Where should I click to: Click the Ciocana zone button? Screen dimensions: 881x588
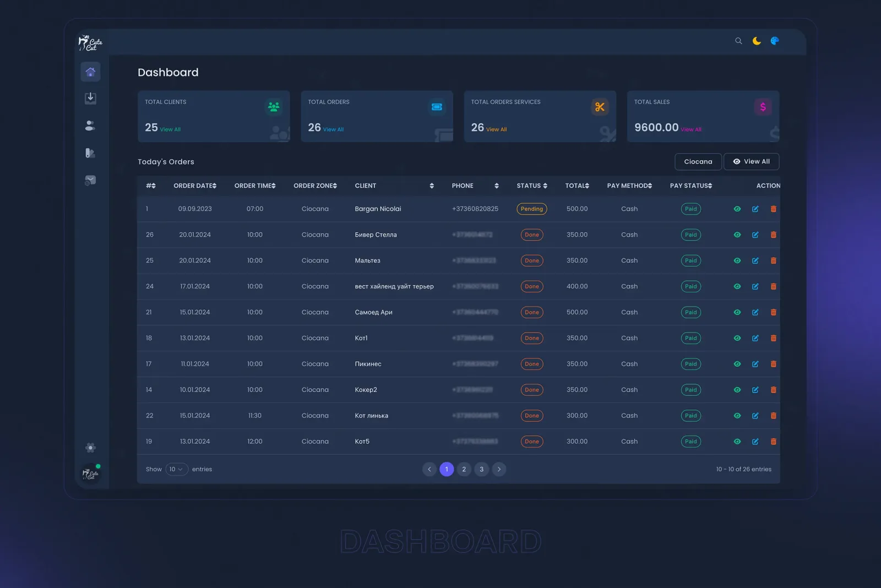coord(698,162)
